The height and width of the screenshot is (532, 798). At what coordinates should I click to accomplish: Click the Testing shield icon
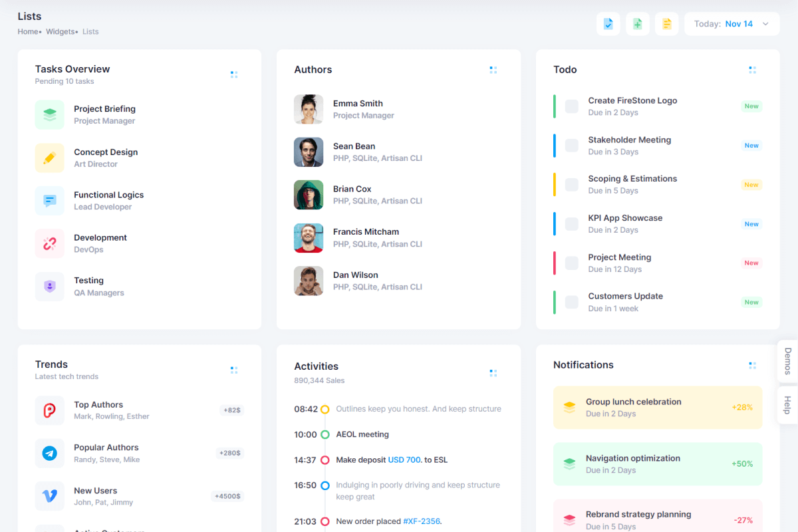click(x=50, y=287)
